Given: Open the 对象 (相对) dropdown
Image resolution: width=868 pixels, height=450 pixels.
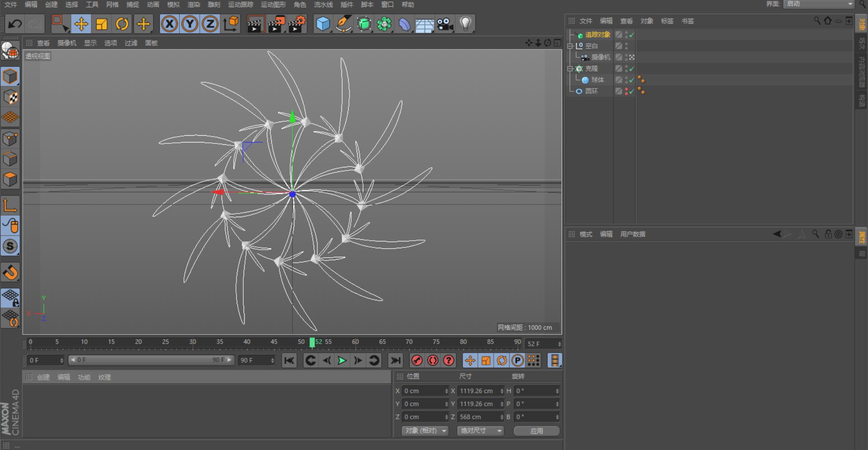Looking at the screenshot, I should (425, 431).
